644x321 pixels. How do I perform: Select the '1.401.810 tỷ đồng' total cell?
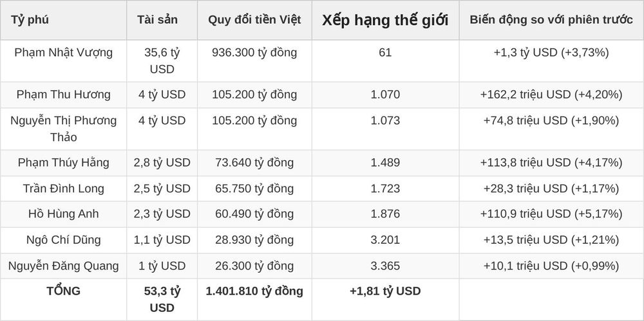tap(254, 291)
